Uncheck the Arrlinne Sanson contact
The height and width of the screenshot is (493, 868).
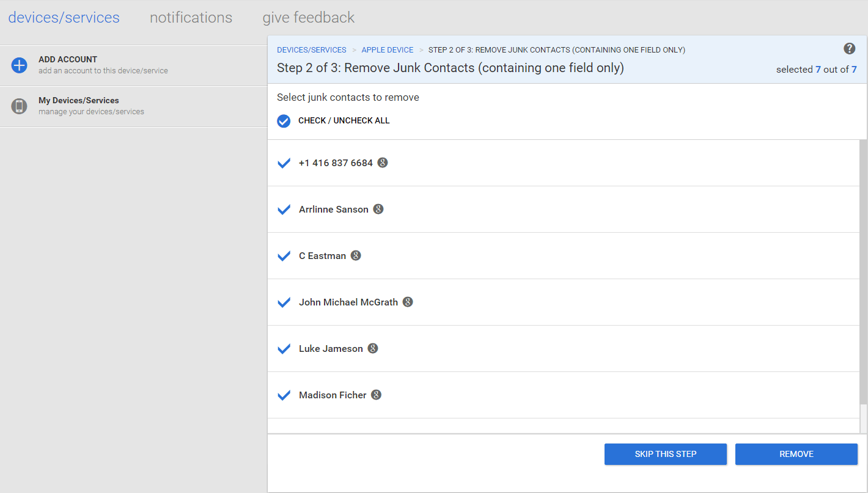[284, 210]
